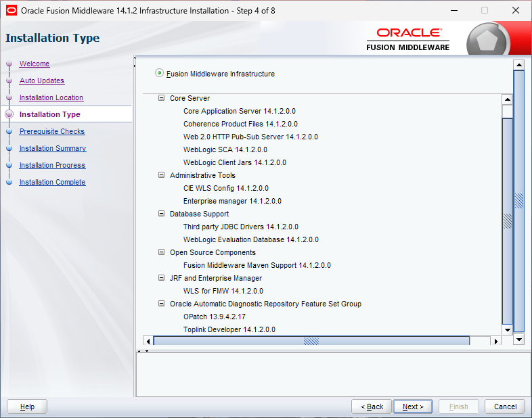This screenshot has width=532, height=418.
Task: Click feature tree scroll down arrow
Action: [507, 329]
